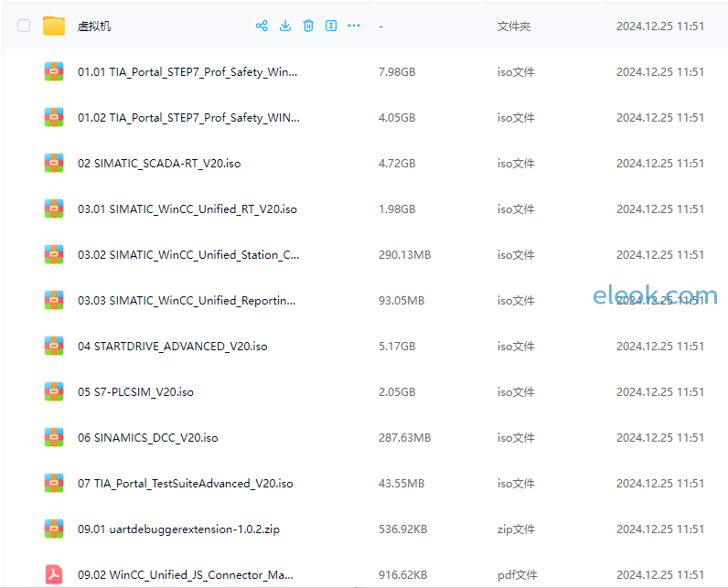Open the three-dot more options menu for 虚拟机

pyautogui.click(x=354, y=26)
